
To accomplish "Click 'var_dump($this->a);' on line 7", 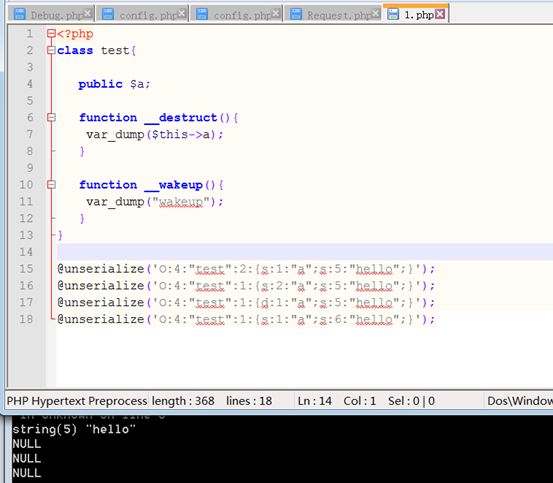I will [x=154, y=135].
